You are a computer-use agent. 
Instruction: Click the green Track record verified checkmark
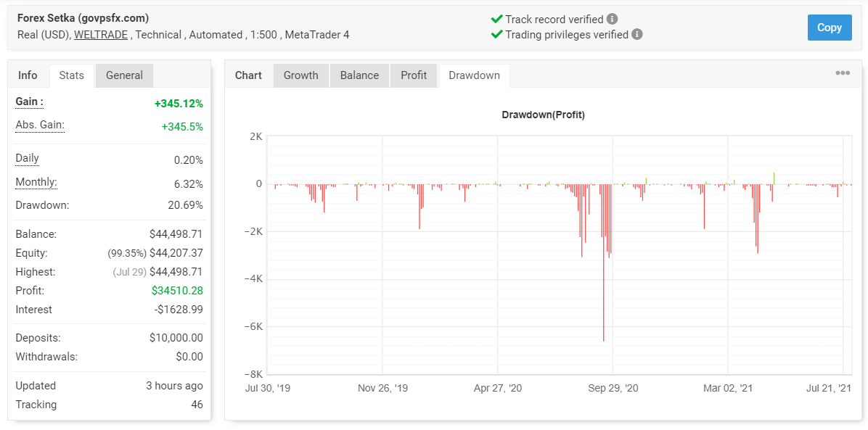tap(496, 20)
